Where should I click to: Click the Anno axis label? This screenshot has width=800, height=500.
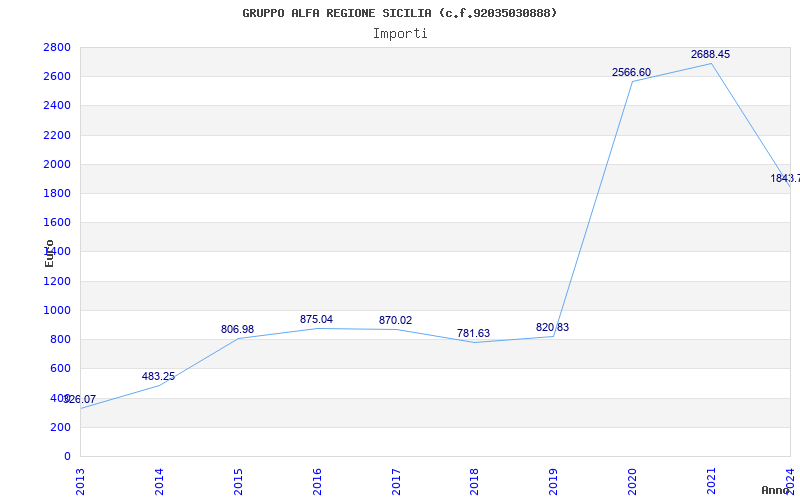pyautogui.click(x=776, y=490)
